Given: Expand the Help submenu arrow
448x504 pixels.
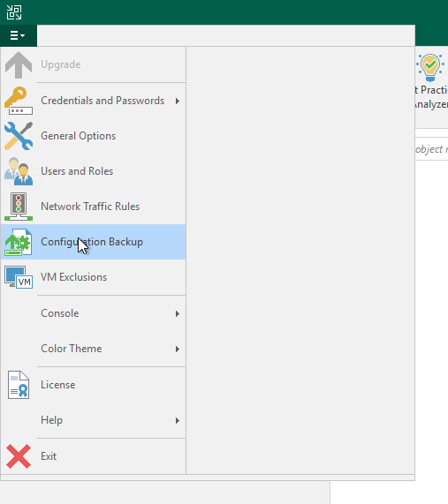Looking at the screenshot, I should click(x=178, y=420).
